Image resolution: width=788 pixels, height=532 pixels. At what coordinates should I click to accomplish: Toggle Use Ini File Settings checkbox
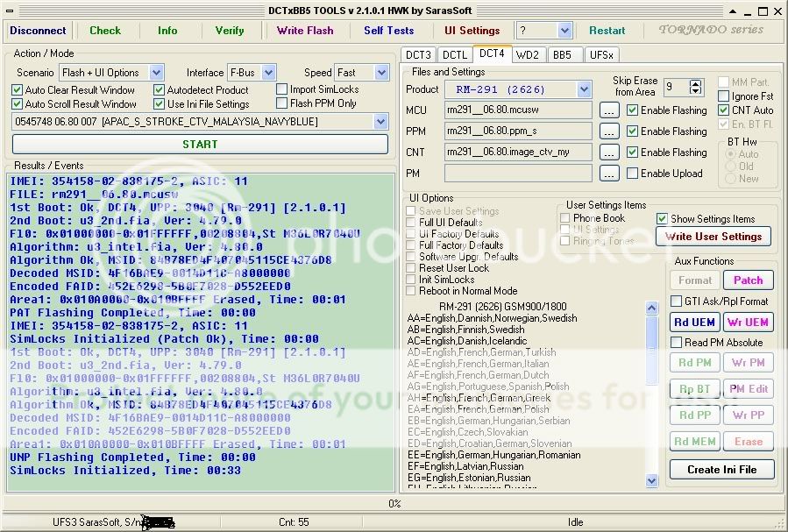tap(160, 104)
